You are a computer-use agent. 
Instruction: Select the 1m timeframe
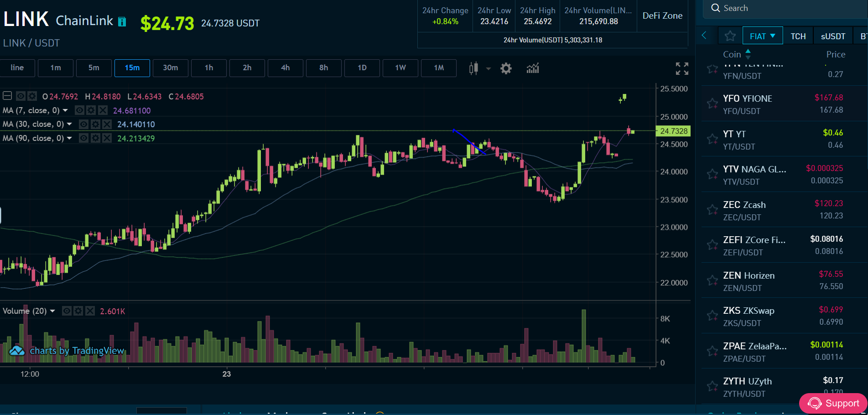(56, 68)
